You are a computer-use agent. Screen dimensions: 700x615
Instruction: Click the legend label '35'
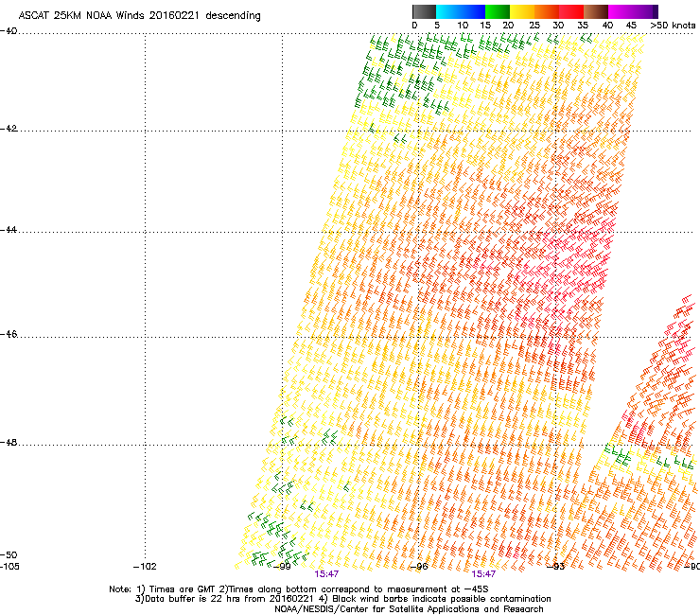click(583, 26)
